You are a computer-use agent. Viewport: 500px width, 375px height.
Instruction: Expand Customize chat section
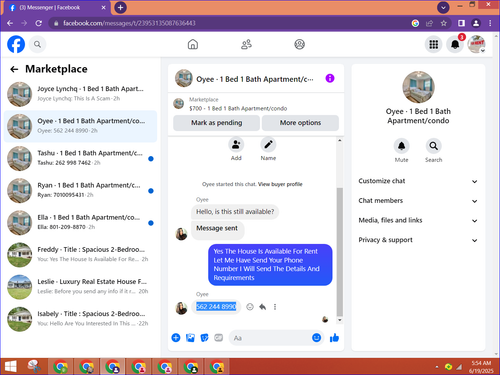(418, 181)
